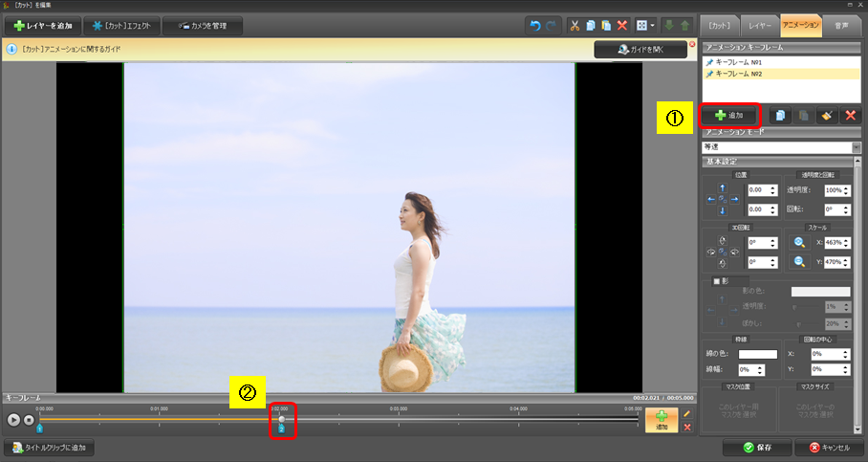Click the 線の色 border color swatch
Image resolution: width=868 pixels, height=462 pixels.
[x=757, y=354]
